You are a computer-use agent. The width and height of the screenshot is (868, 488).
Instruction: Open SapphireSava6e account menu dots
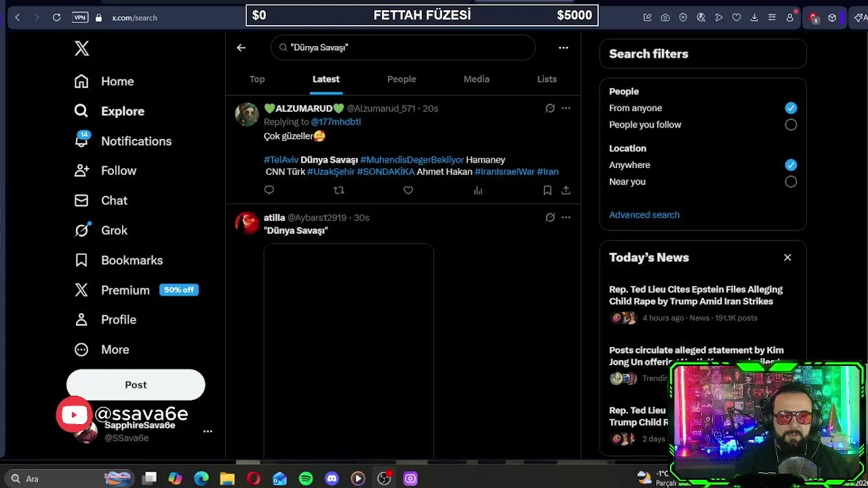[x=208, y=431]
